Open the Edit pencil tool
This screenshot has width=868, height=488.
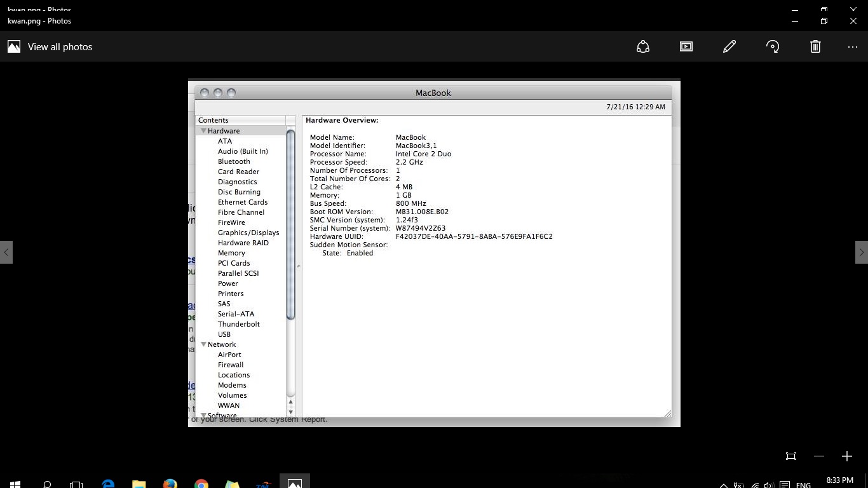(729, 46)
